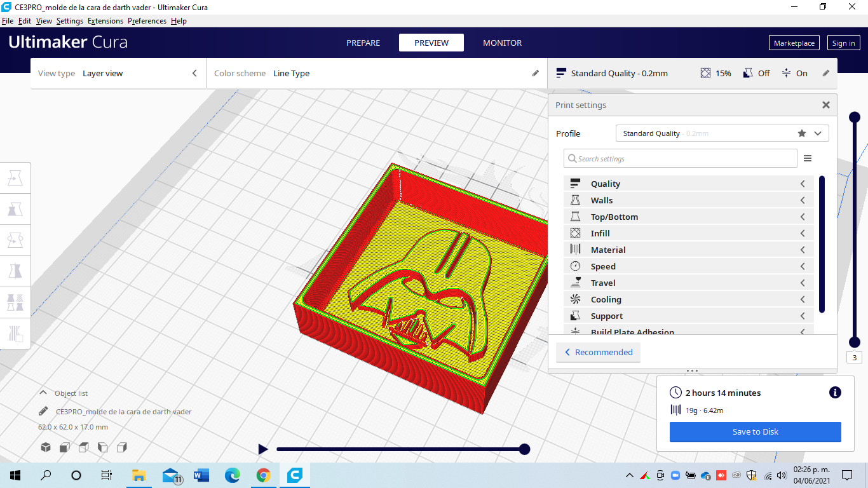The width and height of the screenshot is (868, 488).
Task: Switch to the left side view cube
Action: click(x=103, y=447)
